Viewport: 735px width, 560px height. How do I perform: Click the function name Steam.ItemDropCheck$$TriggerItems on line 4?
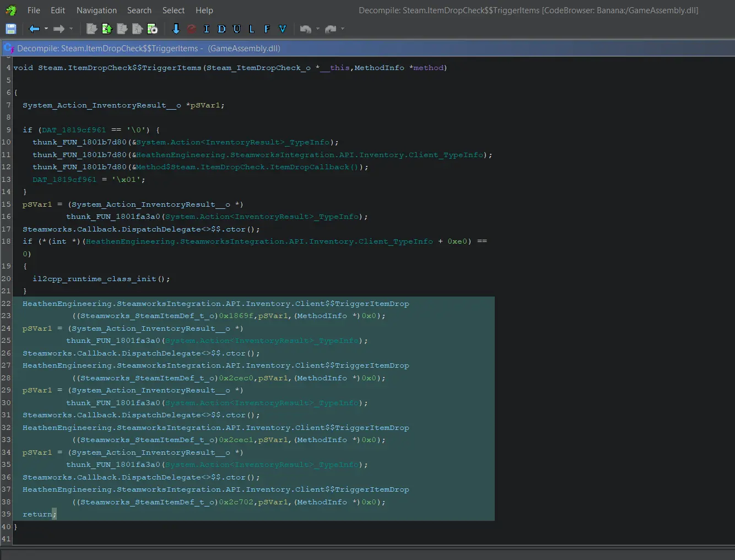(120, 68)
